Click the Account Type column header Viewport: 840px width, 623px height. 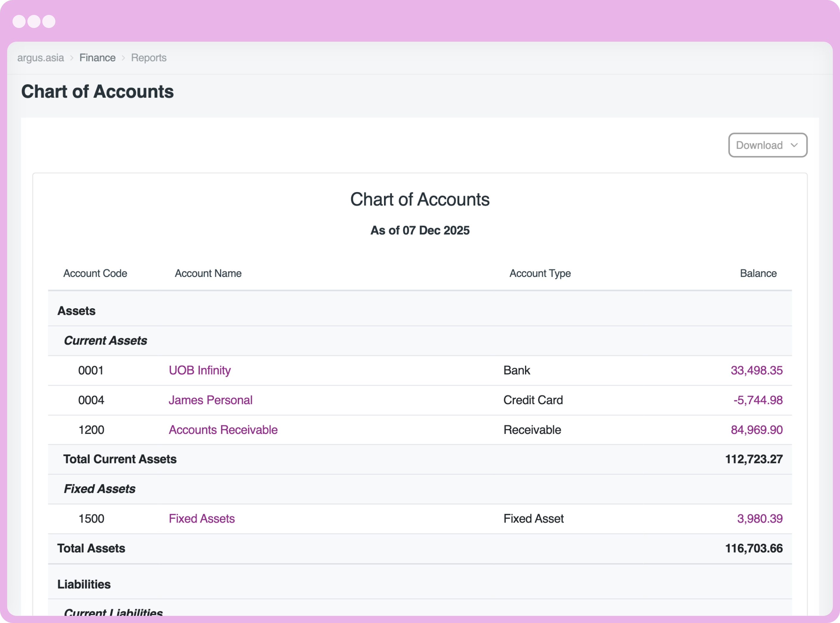[540, 273]
